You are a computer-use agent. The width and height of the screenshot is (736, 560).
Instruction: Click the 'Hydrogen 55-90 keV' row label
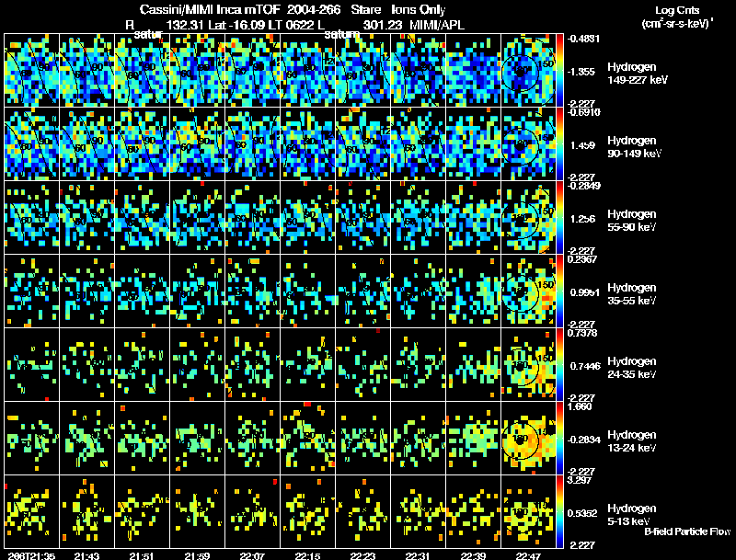(x=632, y=221)
